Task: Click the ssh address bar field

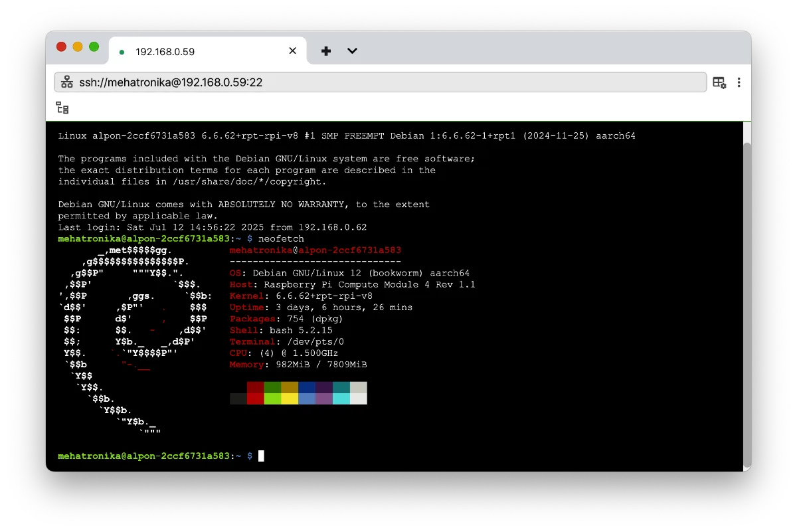Action: click(380, 82)
